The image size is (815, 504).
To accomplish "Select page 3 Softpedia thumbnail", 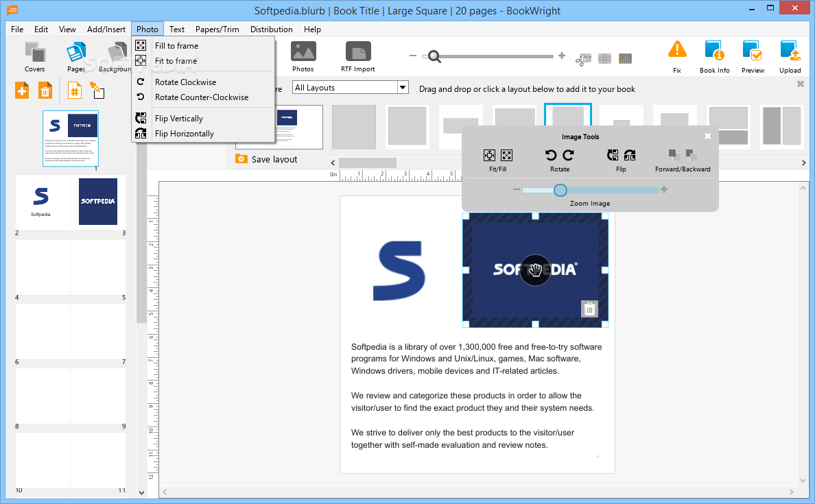I will pyautogui.click(x=97, y=202).
